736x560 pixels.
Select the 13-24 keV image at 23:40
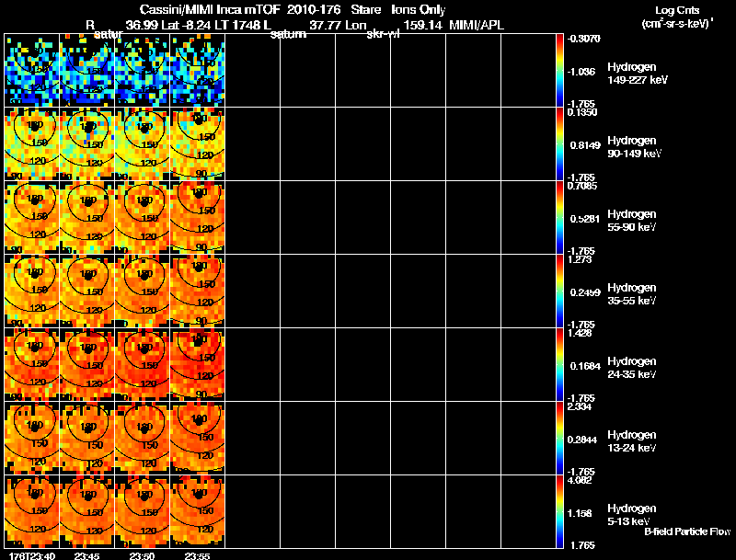(32, 439)
